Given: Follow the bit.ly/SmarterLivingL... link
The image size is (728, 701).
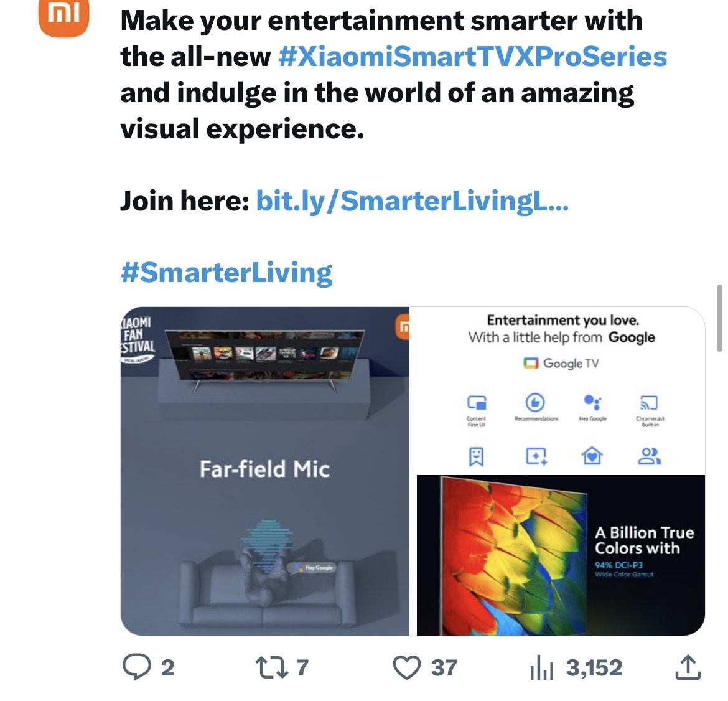Looking at the screenshot, I should click(412, 201).
